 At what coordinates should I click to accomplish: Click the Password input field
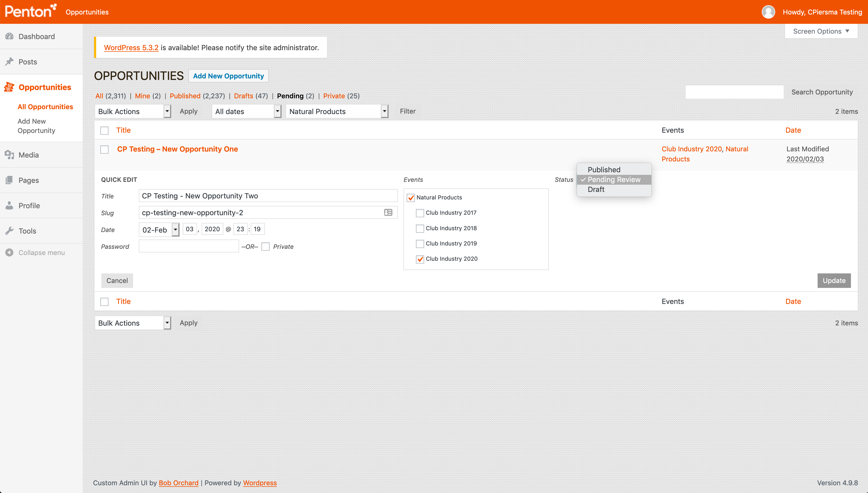[x=189, y=246]
